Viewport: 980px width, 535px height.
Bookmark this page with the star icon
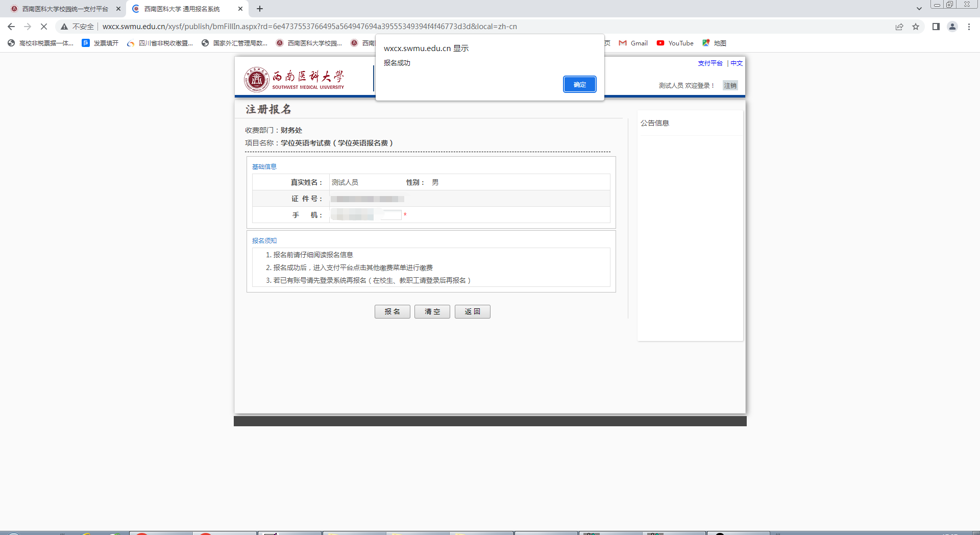[916, 27]
